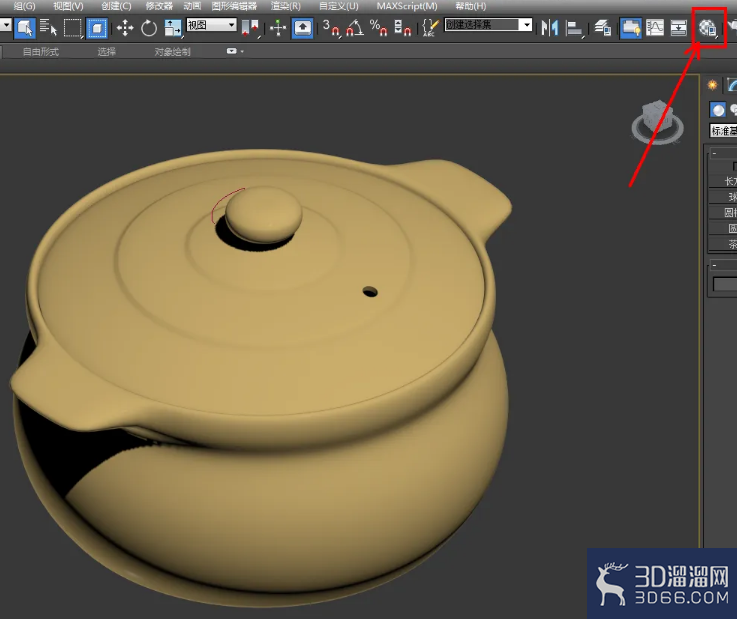Click the 圆柱 object button
This screenshot has width=737, height=619.
pos(723,212)
